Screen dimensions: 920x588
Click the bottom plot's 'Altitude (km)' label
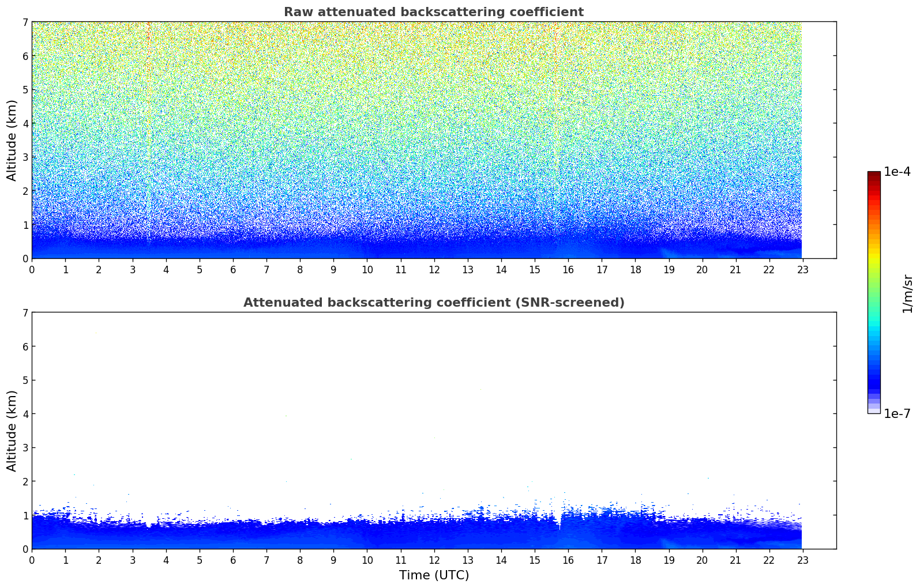click(12, 431)
